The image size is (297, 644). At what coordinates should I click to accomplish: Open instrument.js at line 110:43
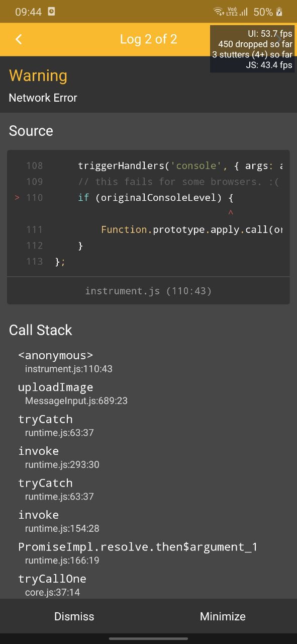pos(148,291)
